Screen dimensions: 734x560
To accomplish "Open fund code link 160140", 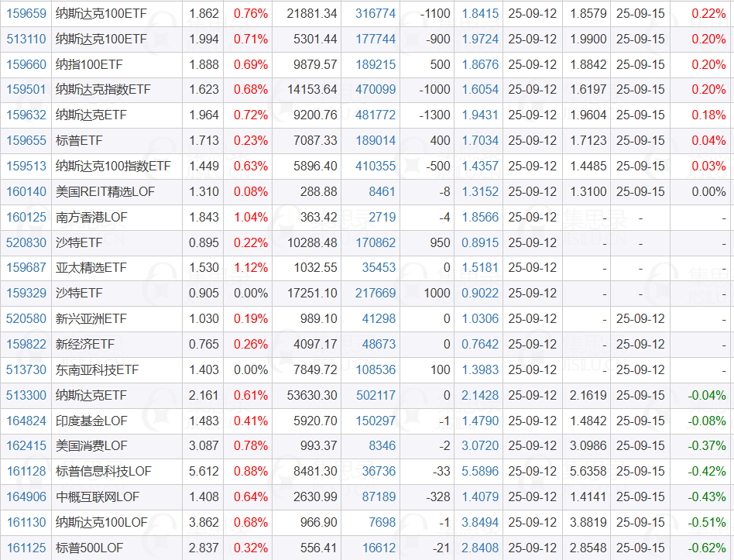I will click(26, 191).
